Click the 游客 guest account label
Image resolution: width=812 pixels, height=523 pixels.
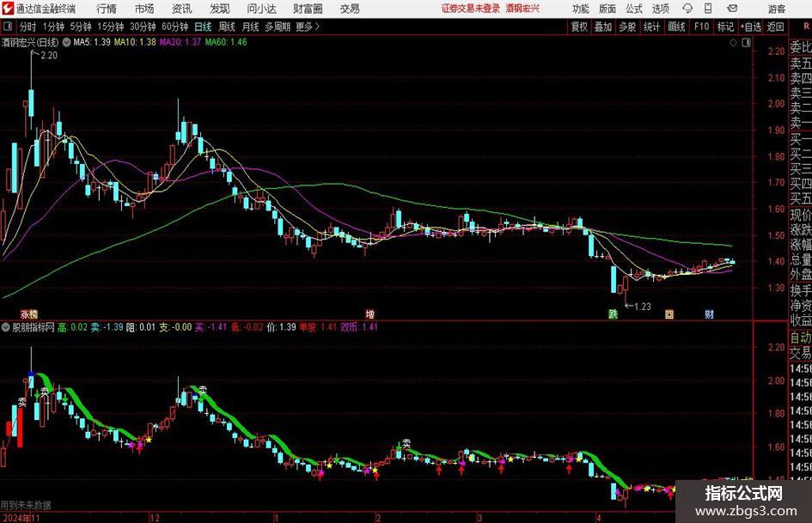(776, 9)
